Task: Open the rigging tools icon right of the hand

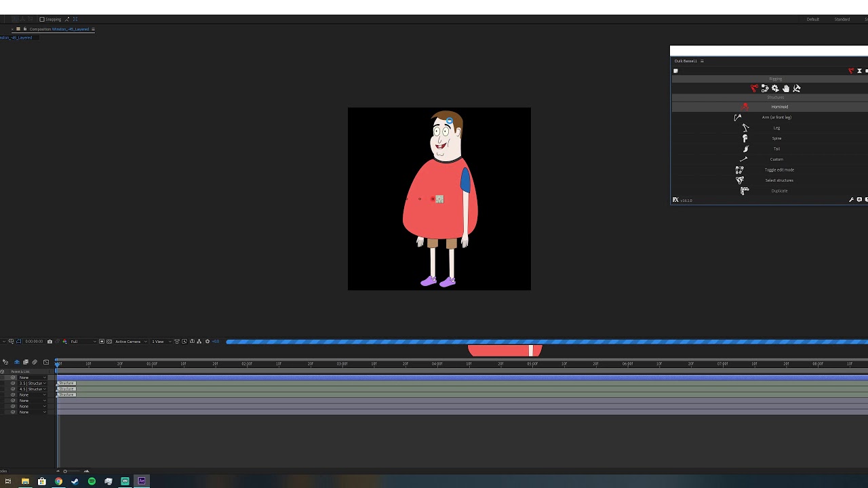Action: [797, 88]
